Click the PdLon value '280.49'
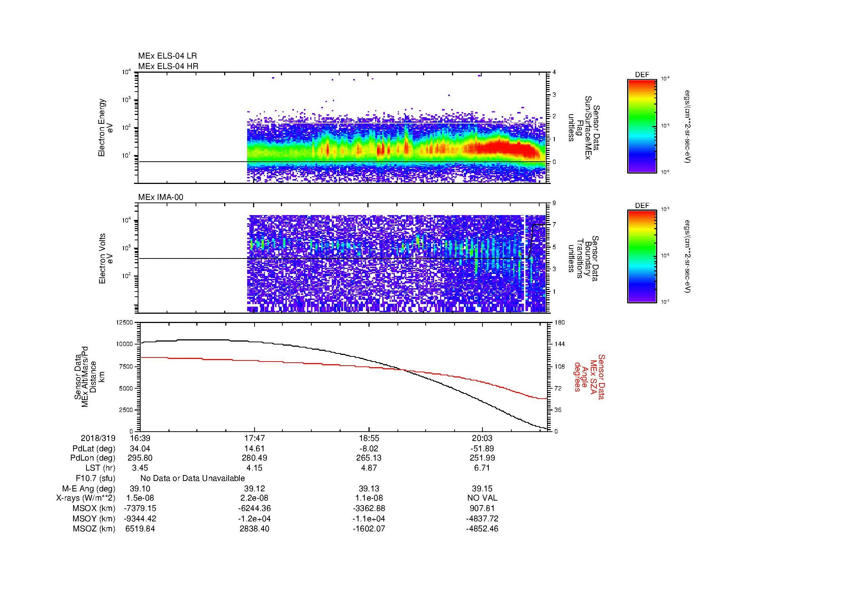Screen dimensions: 868x613 [x=255, y=458]
